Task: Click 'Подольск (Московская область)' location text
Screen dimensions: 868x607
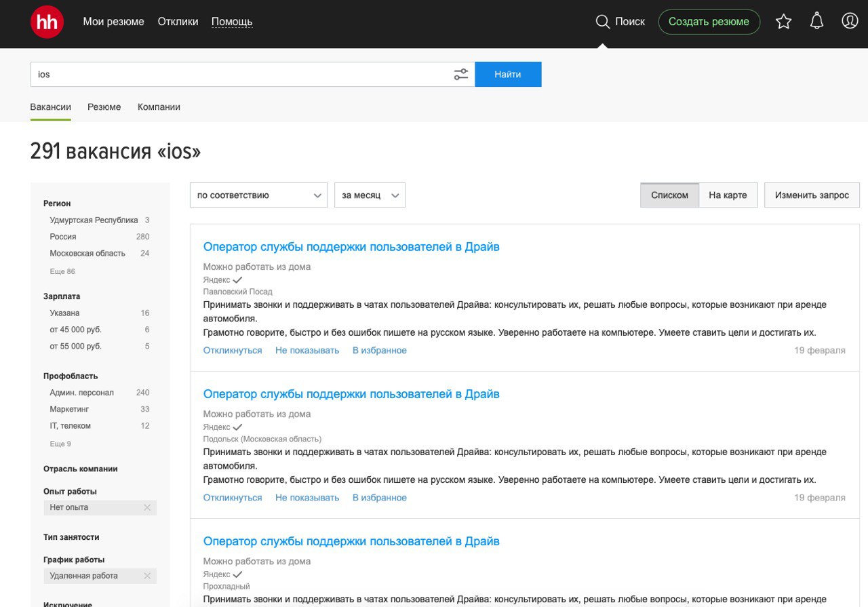Action: click(x=262, y=439)
